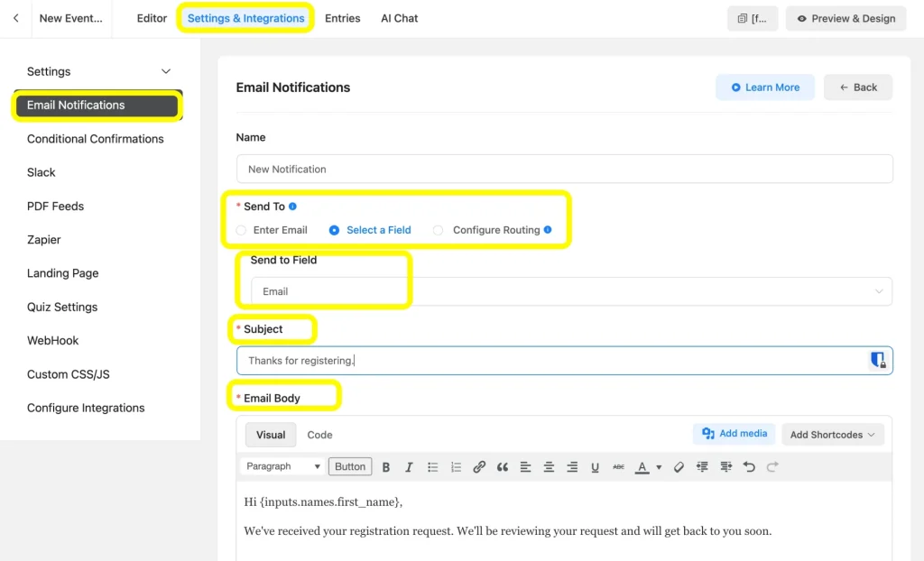Viewport: 924px width, 561px height.
Task: Open the text color picker arrow
Action: pyautogui.click(x=659, y=467)
